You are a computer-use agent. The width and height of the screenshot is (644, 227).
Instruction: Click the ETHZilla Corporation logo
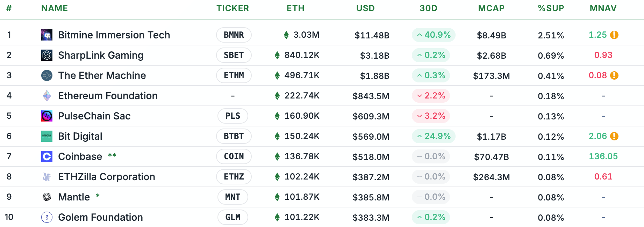46,177
